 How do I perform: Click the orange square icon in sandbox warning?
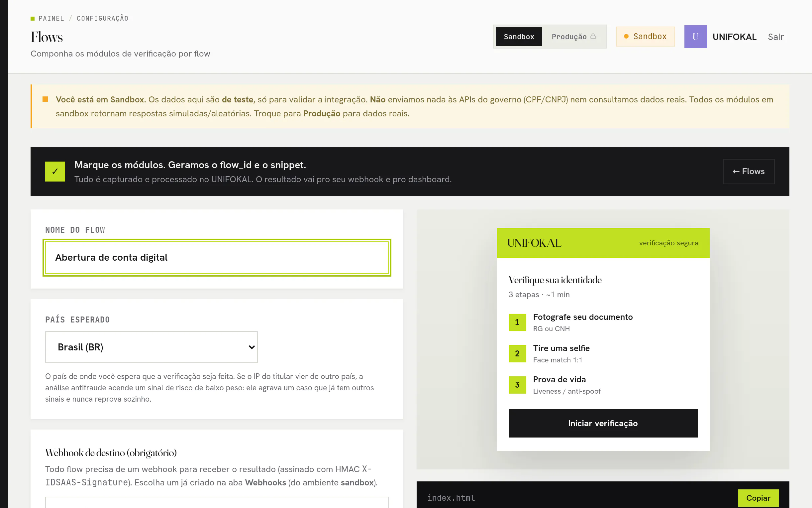pos(45,99)
